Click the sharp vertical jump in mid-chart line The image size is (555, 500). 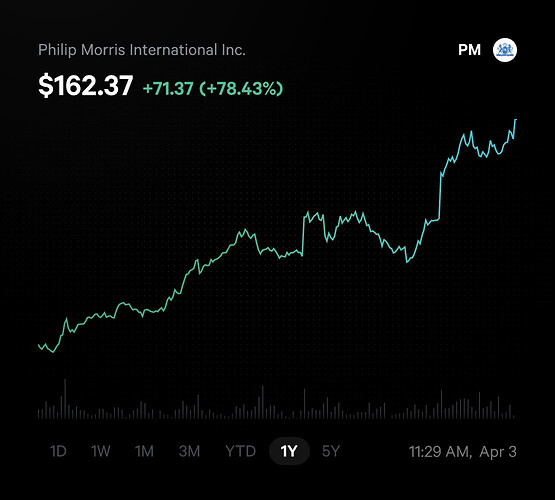click(x=303, y=234)
